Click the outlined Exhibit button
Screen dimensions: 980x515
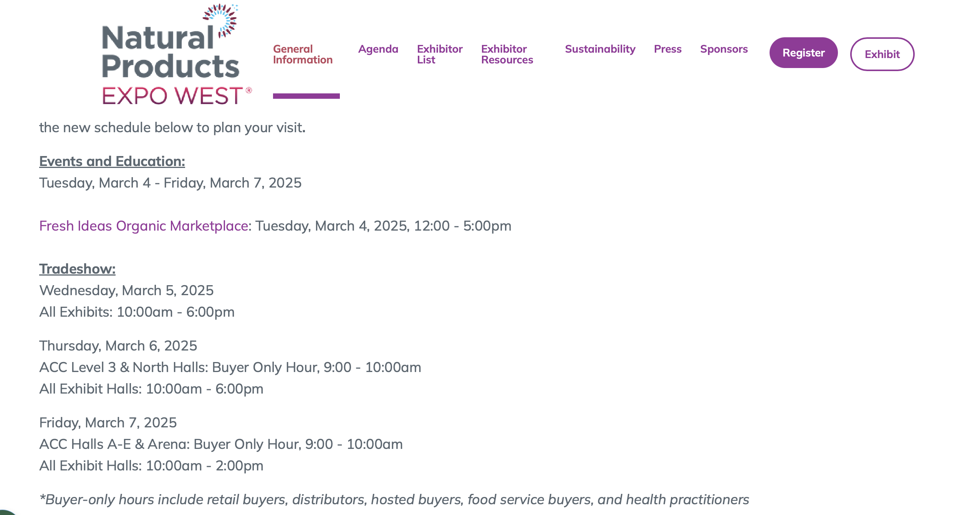coord(882,54)
